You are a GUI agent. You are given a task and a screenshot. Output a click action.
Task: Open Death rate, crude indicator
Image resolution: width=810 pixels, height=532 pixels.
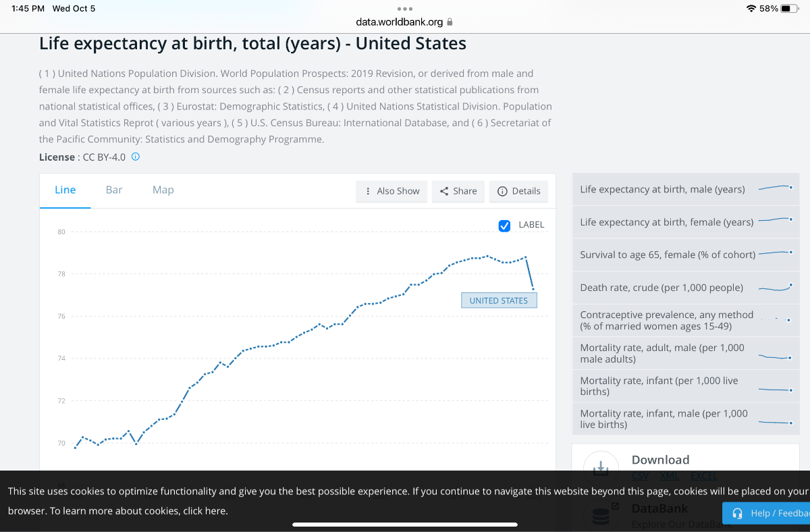click(661, 288)
